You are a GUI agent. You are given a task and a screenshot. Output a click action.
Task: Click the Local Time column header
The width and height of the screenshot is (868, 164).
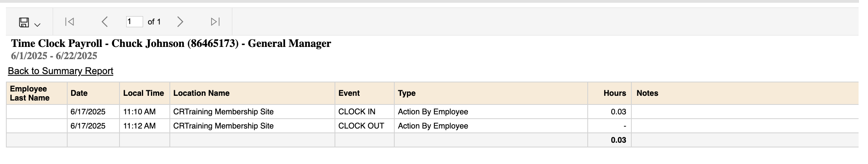(x=144, y=93)
